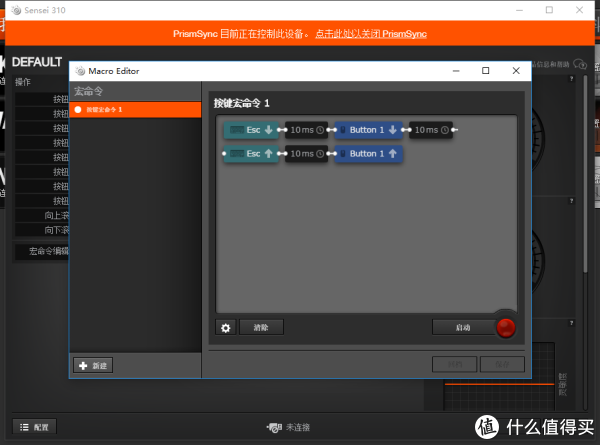
Task: Click the disabled revert button beside 保存
Action: (x=455, y=364)
